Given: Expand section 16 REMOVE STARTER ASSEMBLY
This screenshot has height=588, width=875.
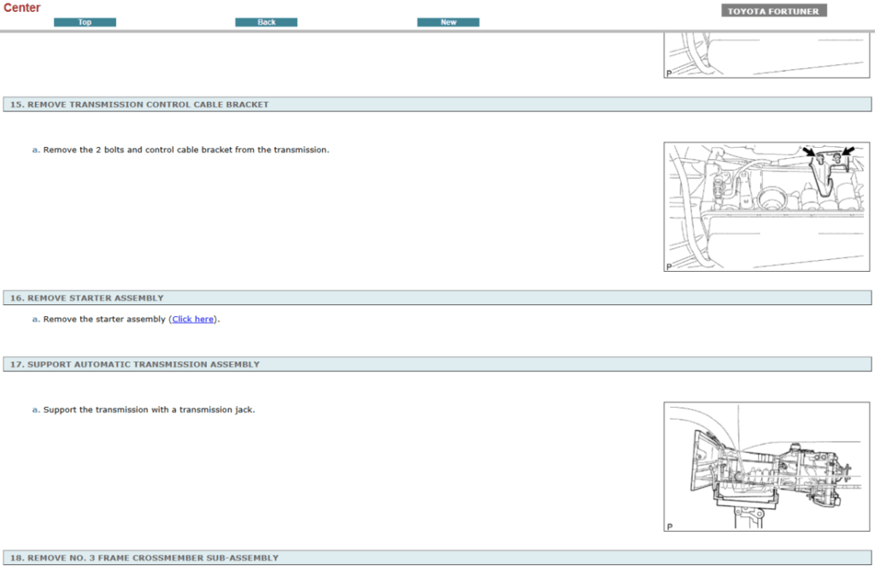Looking at the screenshot, I should [x=437, y=297].
